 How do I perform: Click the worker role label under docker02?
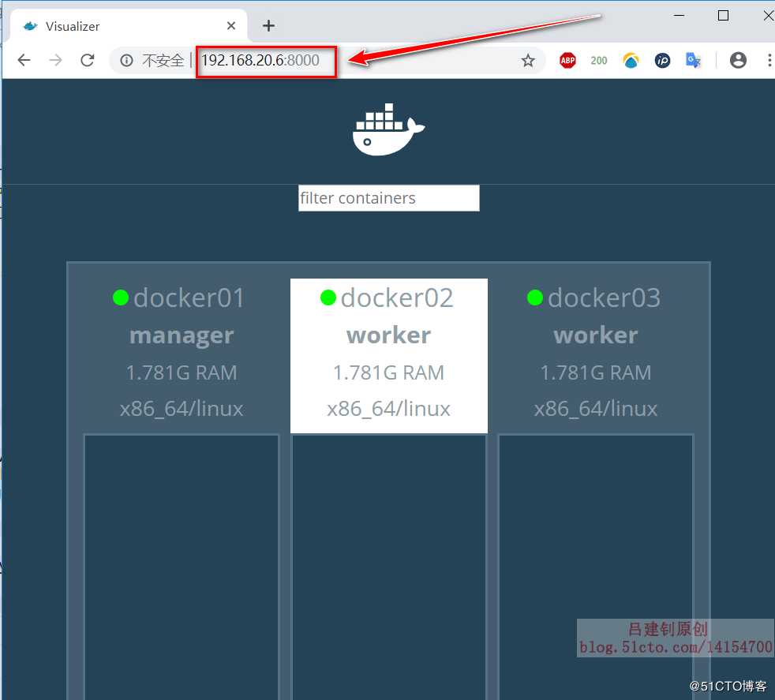pyautogui.click(x=388, y=335)
